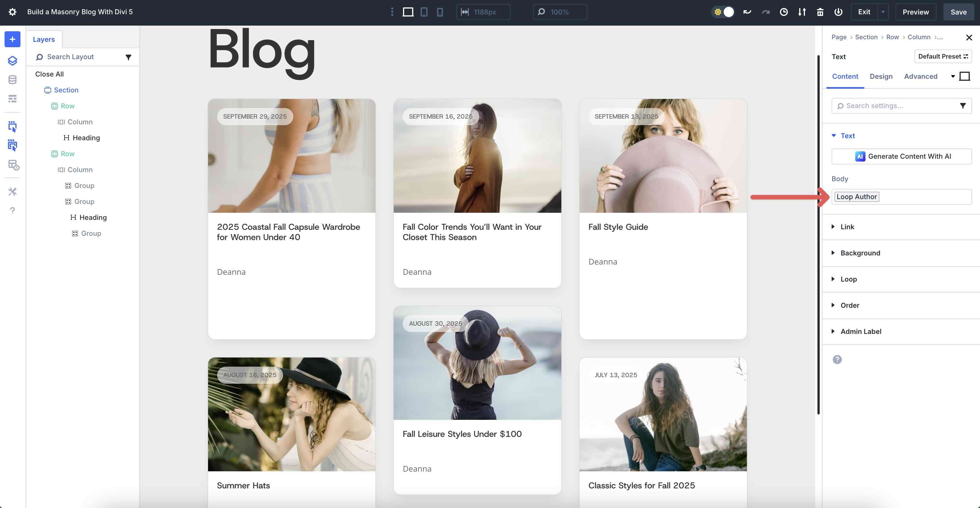Screen dimensions: 980x508
Task: Select the tools icon in the left sidebar
Action: point(12,191)
